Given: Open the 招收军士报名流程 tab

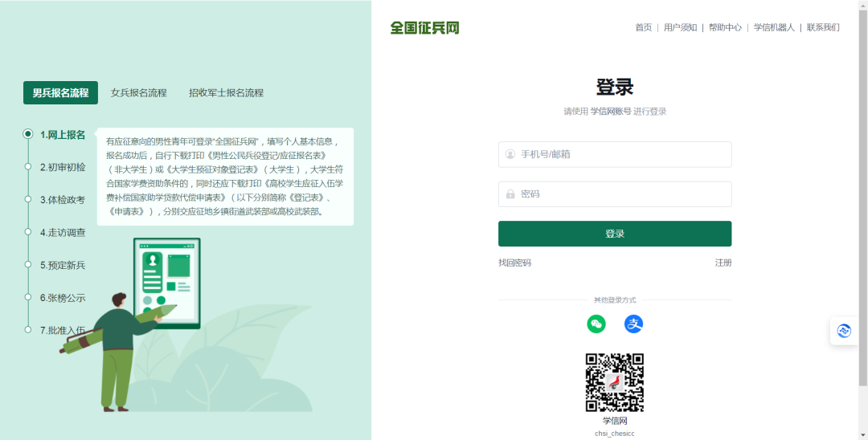Looking at the screenshot, I should click(226, 93).
